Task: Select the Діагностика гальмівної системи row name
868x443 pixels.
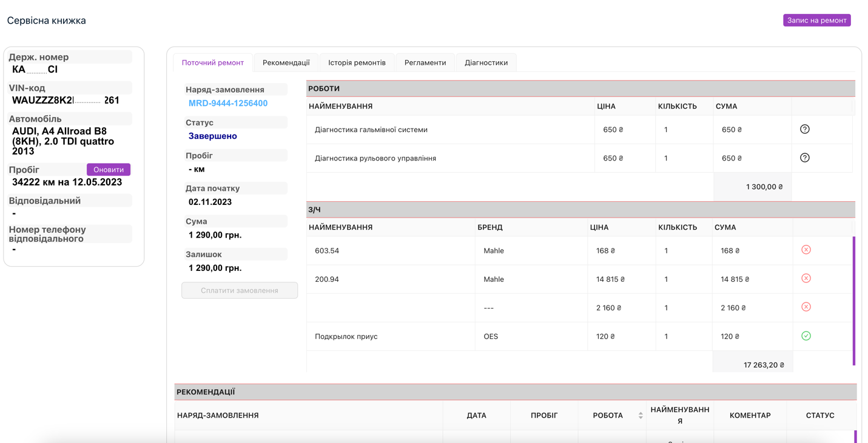Action: pos(371,129)
